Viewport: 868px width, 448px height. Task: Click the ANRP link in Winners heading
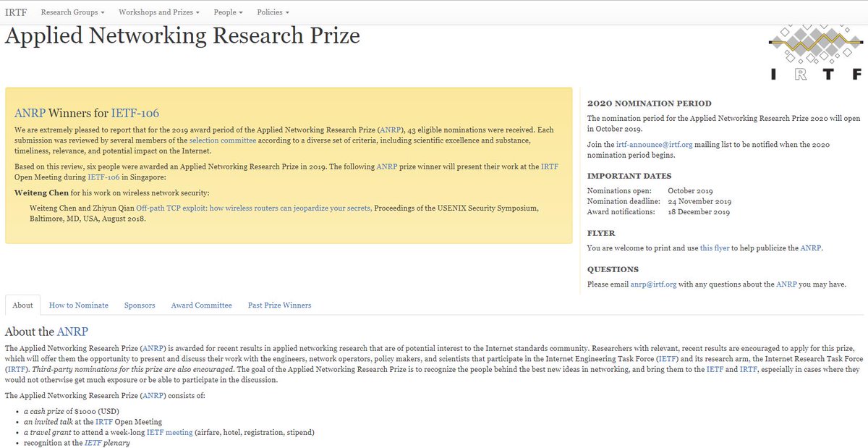tap(30, 113)
